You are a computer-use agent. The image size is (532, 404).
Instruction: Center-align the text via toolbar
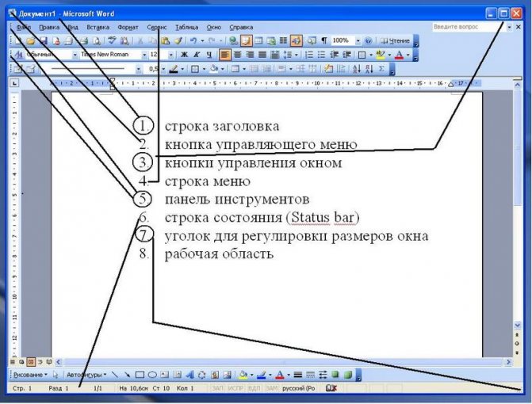point(238,55)
